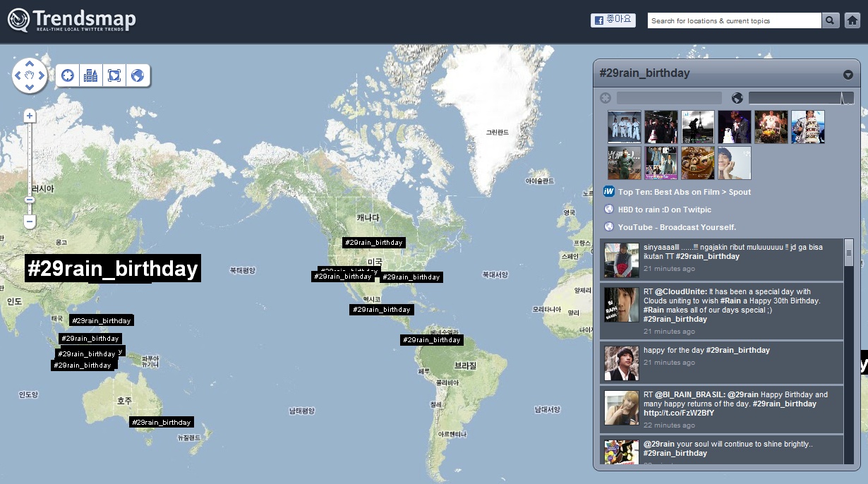Image resolution: width=868 pixels, height=484 pixels.
Task: Zoom in using the plus button
Action: 30,116
